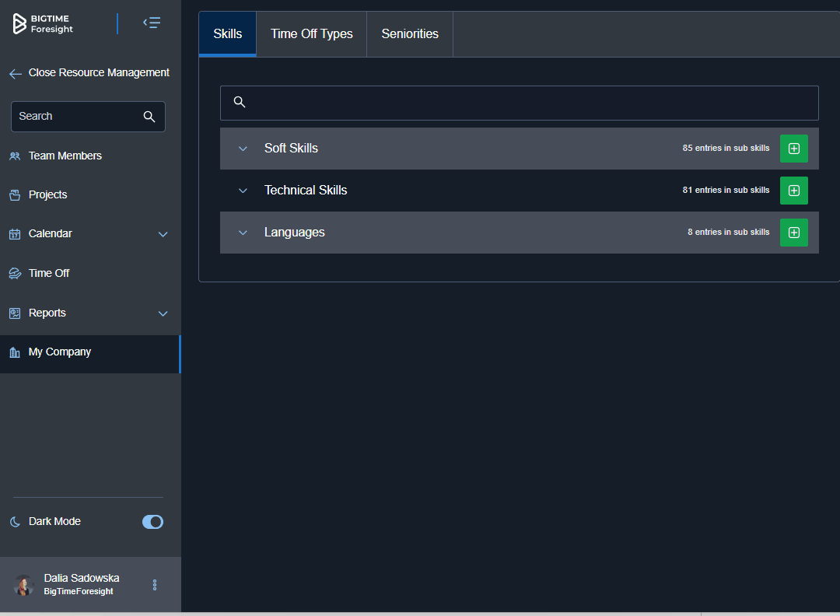Viewport: 840px width, 616px height.
Task: Add a new skill under Languages
Action: [793, 232]
